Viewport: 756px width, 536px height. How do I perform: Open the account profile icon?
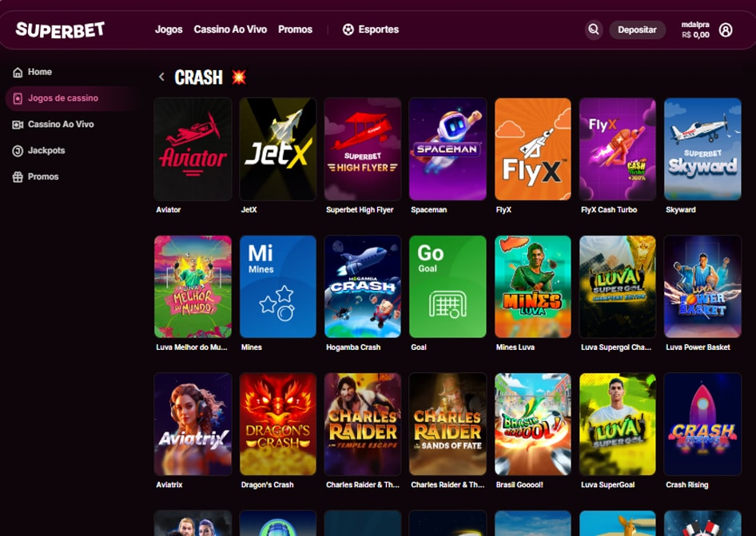pyautogui.click(x=726, y=30)
